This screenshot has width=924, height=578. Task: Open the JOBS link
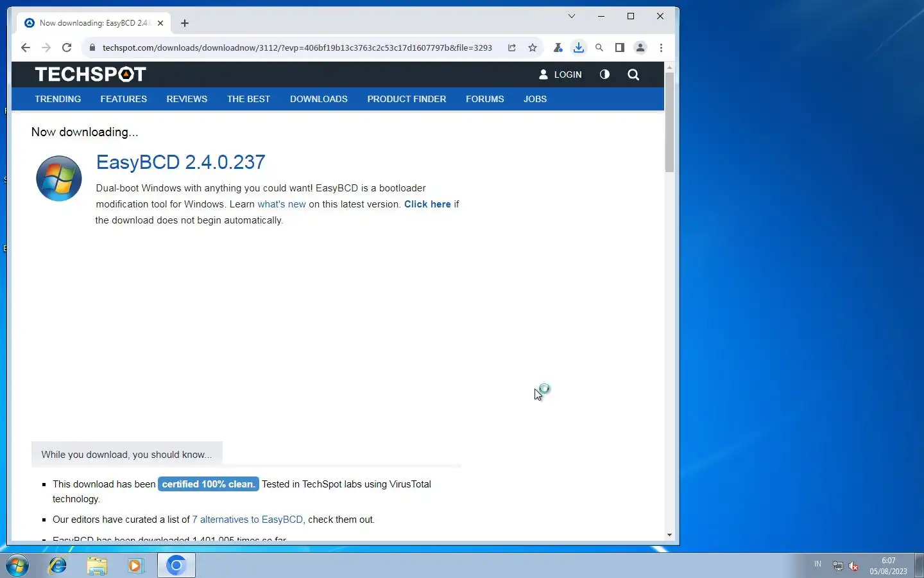click(x=535, y=99)
